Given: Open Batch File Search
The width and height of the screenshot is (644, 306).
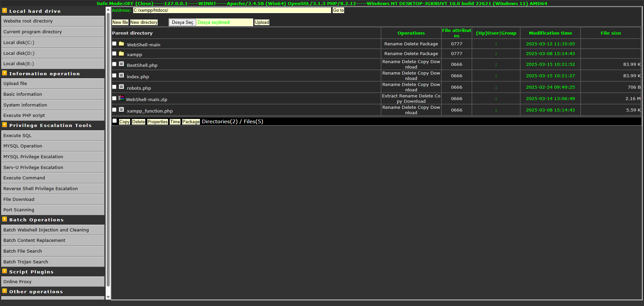Looking at the screenshot, I should pos(53,251).
